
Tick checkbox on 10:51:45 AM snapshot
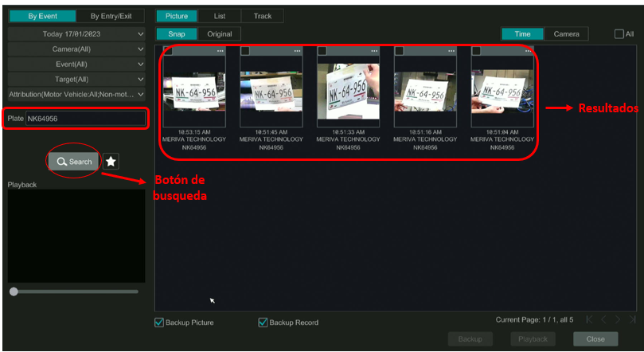point(245,51)
